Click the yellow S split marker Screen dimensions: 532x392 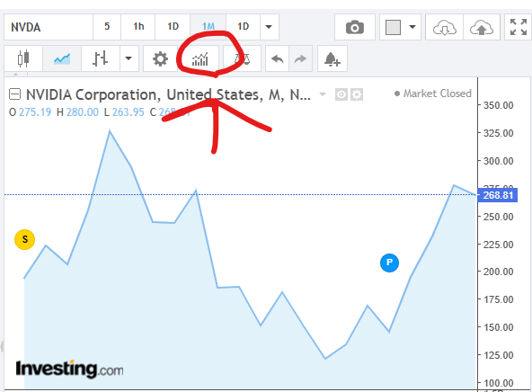click(x=25, y=240)
